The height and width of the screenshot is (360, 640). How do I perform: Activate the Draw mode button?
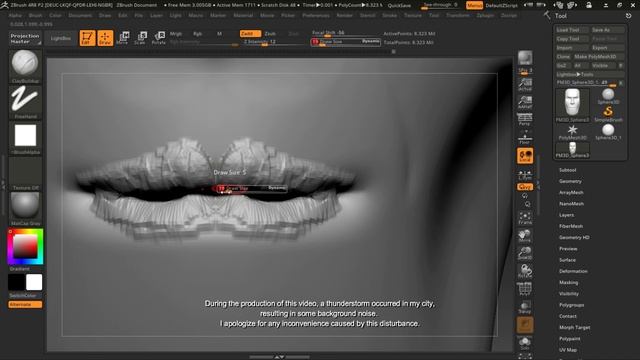[x=105, y=38]
